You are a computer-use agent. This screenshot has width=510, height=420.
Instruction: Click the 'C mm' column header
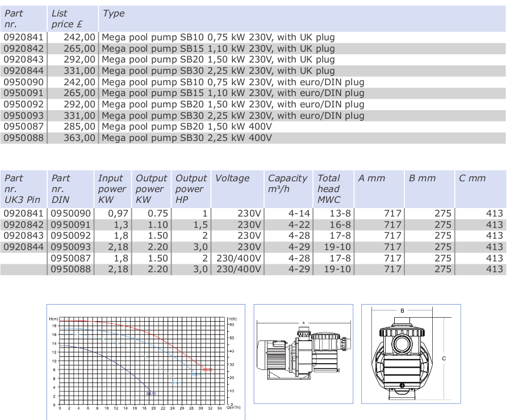[x=480, y=189]
